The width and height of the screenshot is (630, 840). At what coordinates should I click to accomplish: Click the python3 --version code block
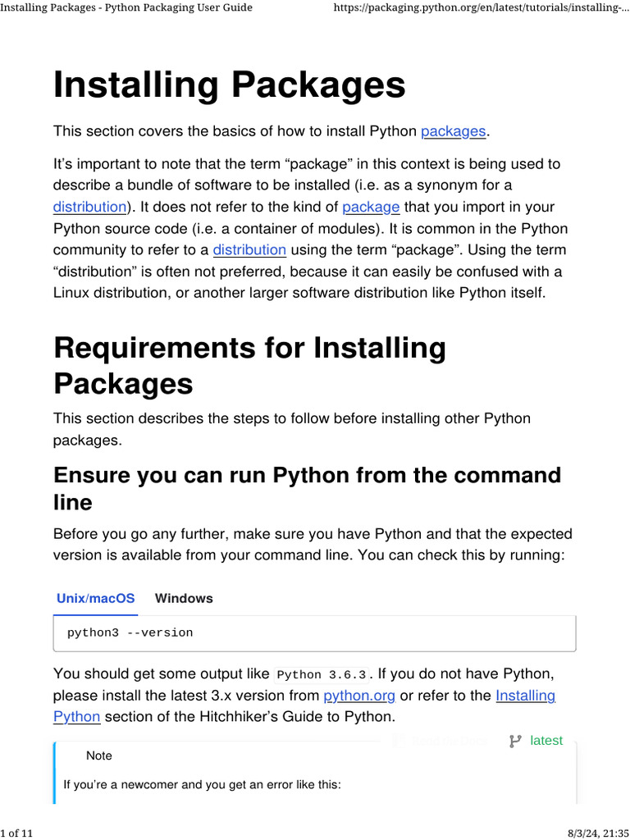tap(314, 632)
